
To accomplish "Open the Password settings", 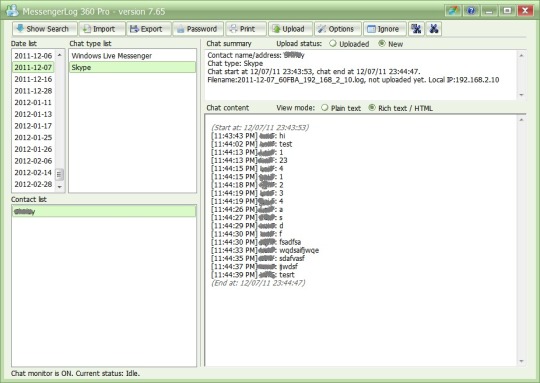I will coord(198,29).
